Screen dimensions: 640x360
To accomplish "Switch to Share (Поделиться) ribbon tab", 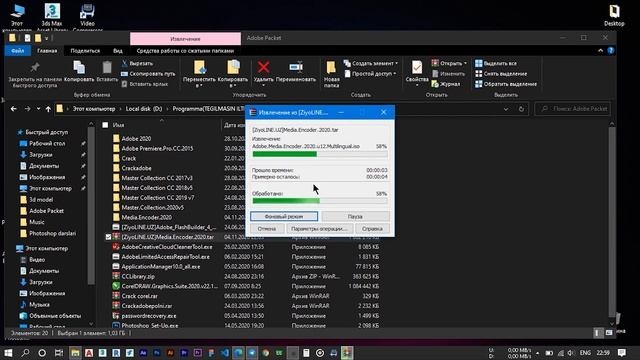I will (x=85, y=51).
